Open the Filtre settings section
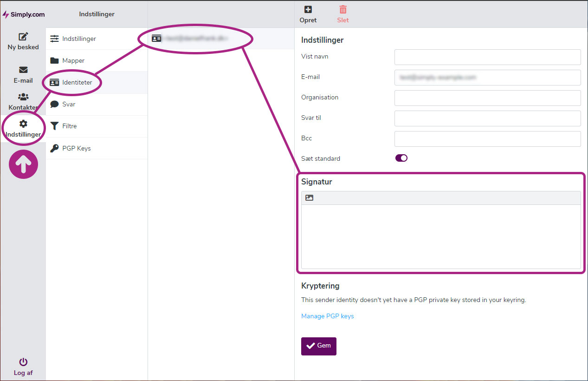This screenshot has height=381, width=588. click(x=70, y=126)
